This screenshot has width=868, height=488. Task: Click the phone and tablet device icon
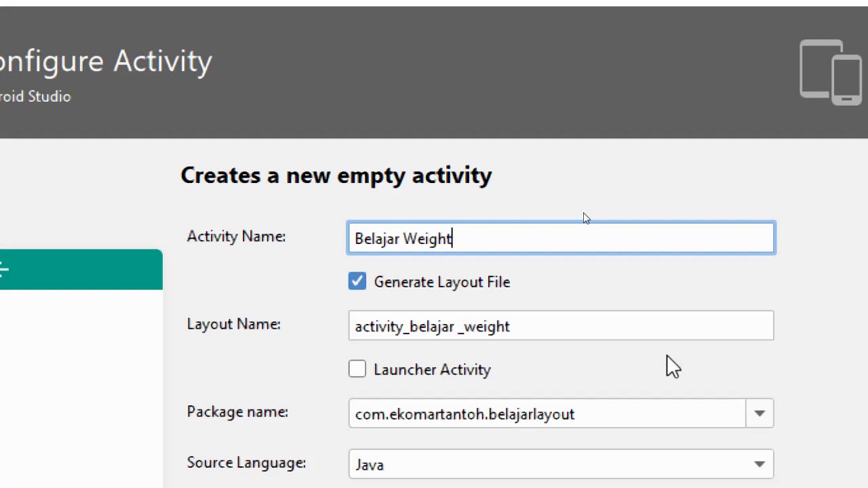click(x=830, y=72)
